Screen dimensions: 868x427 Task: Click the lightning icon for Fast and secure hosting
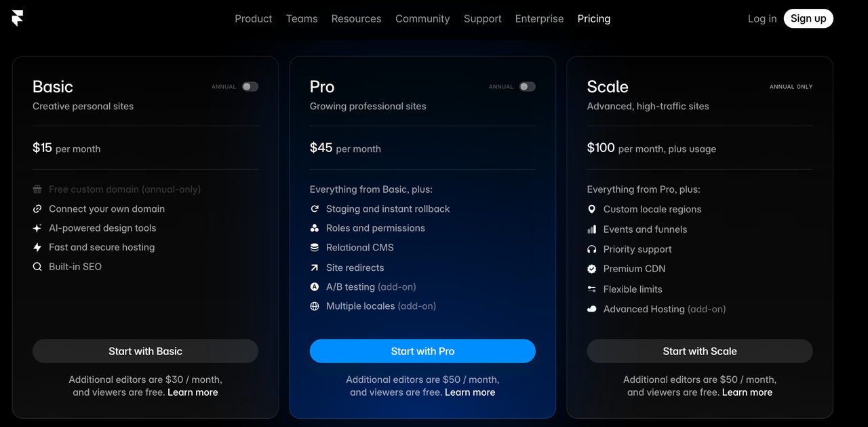(37, 248)
